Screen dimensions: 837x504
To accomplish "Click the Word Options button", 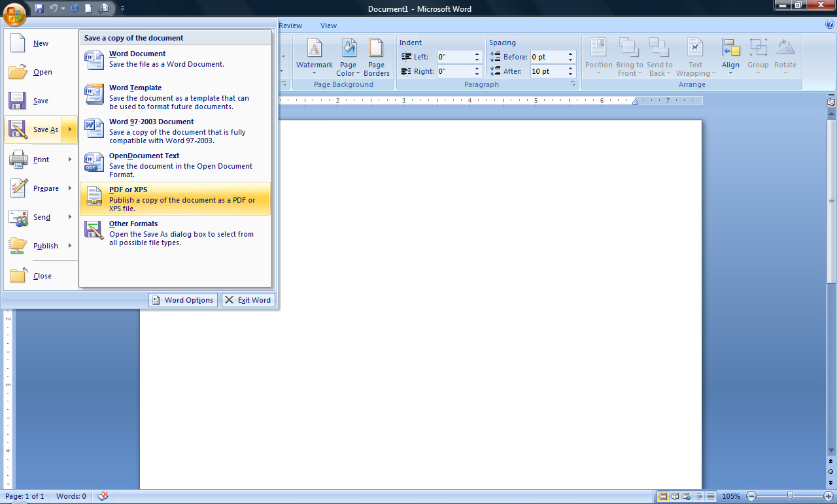I will click(x=183, y=300).
